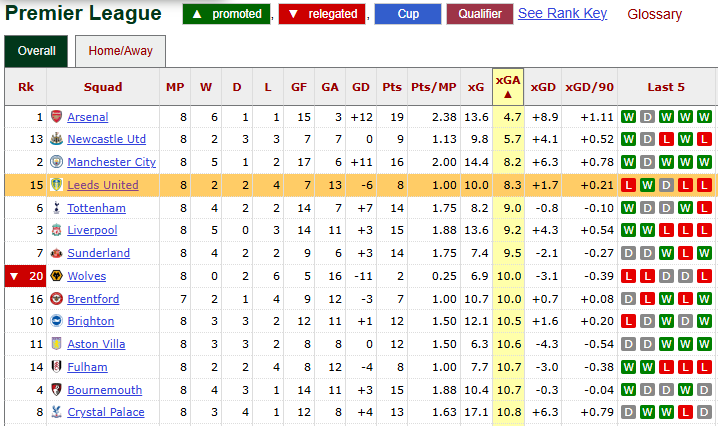
Task: Open the Leeds United team link
Action: (x=103, y=185)
